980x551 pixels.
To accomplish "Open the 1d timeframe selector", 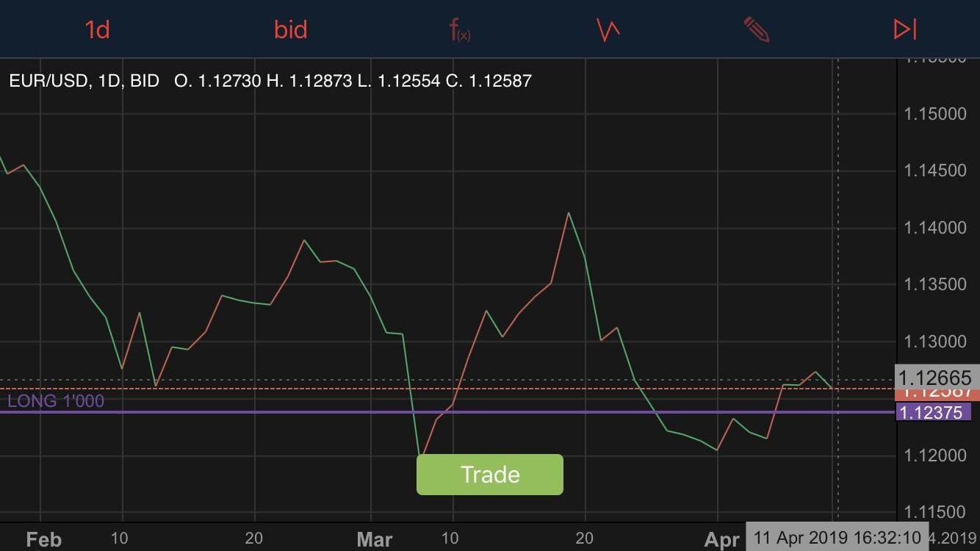I will click(97, 30).
